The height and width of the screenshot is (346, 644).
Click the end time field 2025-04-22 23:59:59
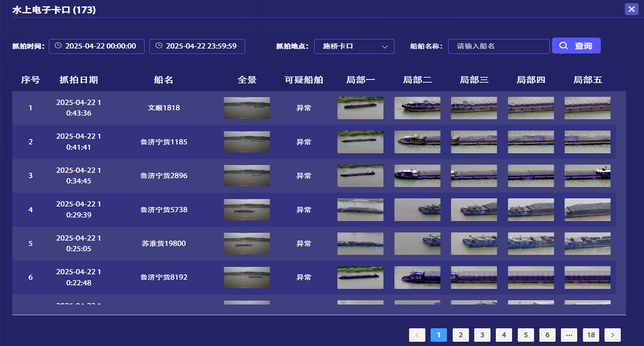(x=197, y=46)
